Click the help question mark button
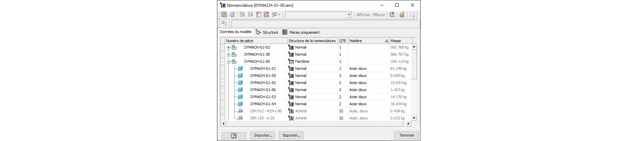The height and width of the screenshot is (141, 644). pos(234,135)
